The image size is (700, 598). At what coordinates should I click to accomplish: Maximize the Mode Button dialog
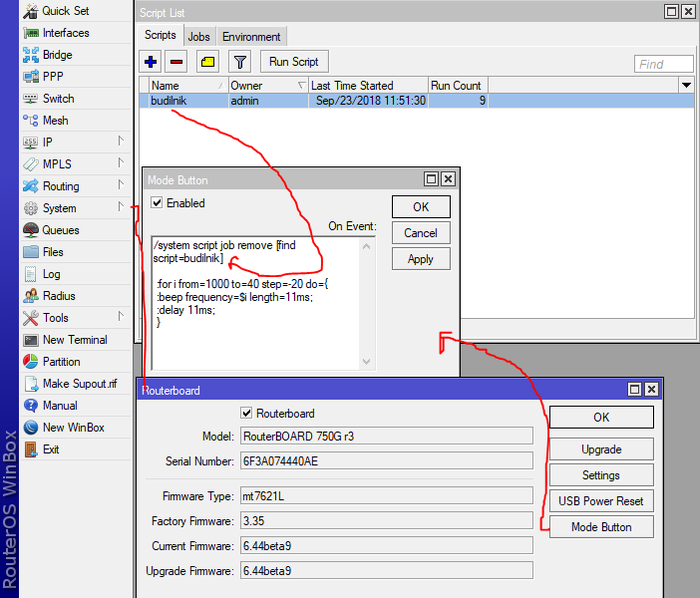(x=431, y=179)
